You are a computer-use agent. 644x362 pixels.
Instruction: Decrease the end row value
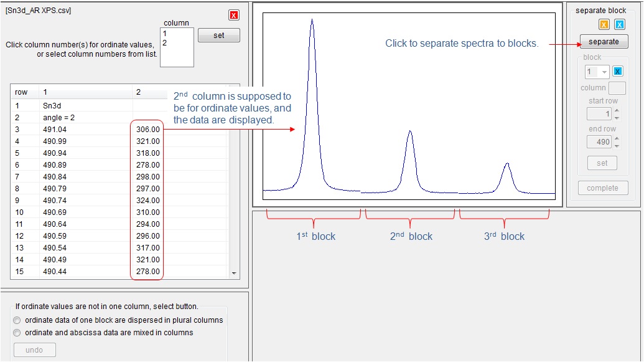click(617, 145)
